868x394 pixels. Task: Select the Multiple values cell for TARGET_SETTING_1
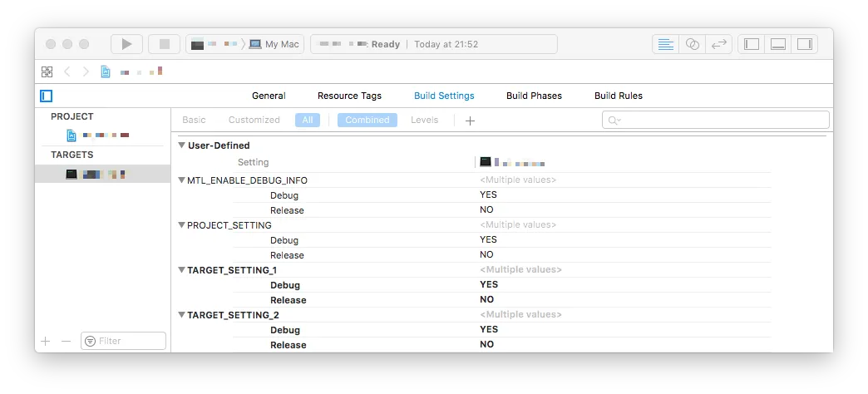coord(520,269)
